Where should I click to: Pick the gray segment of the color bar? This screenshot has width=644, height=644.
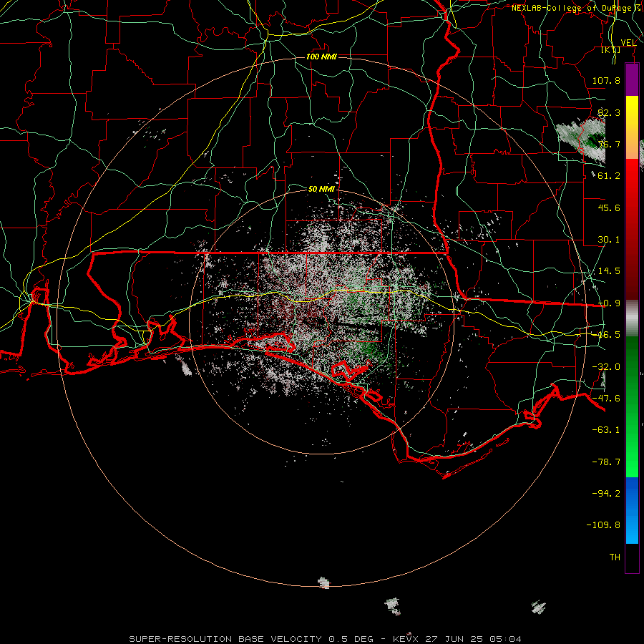(x=632, y=318)
